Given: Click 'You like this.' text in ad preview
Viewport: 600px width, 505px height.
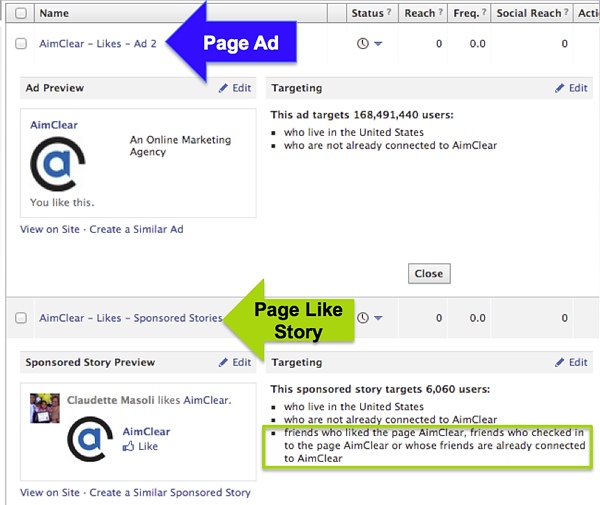Looking at the screenshot, I should pyautogui.click(x=62, y=202).
